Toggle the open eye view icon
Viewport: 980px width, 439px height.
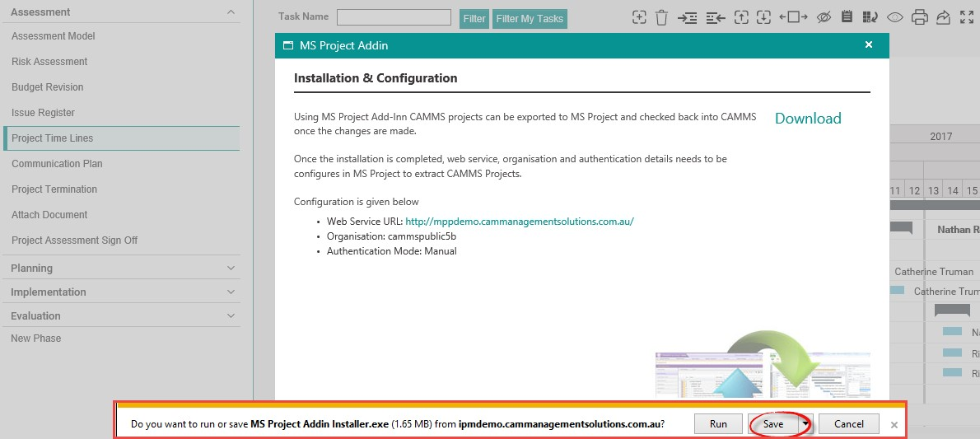pyautogui.click(x=895, y=17)
